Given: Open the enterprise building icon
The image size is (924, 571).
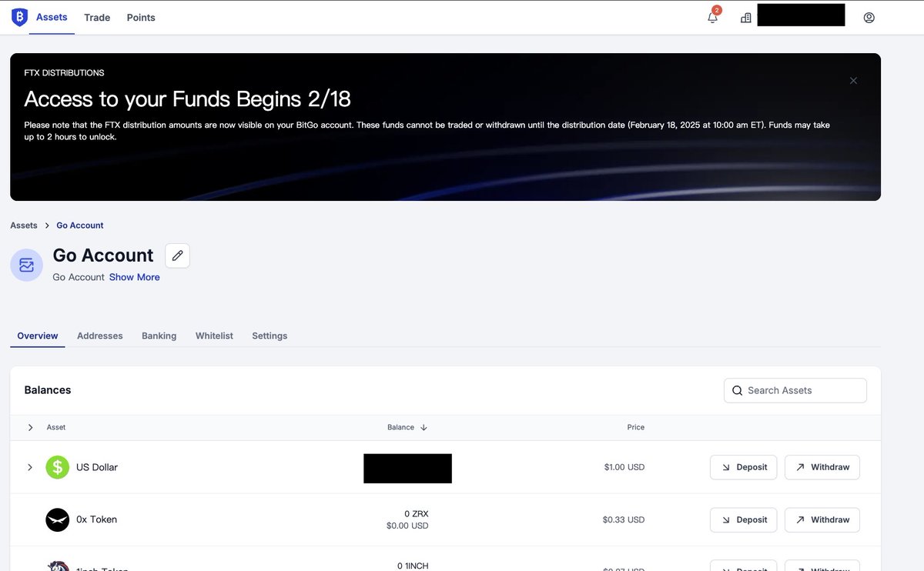Looking at the screenshot, I should coord(745,18).
